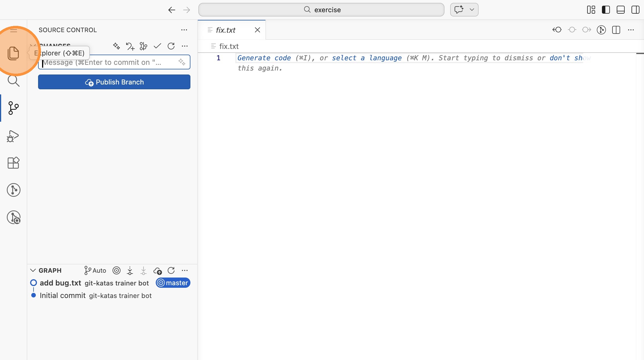Toggle the bottom panel visibility
Screen dimensions: 644x360
(x=620, y=10)
